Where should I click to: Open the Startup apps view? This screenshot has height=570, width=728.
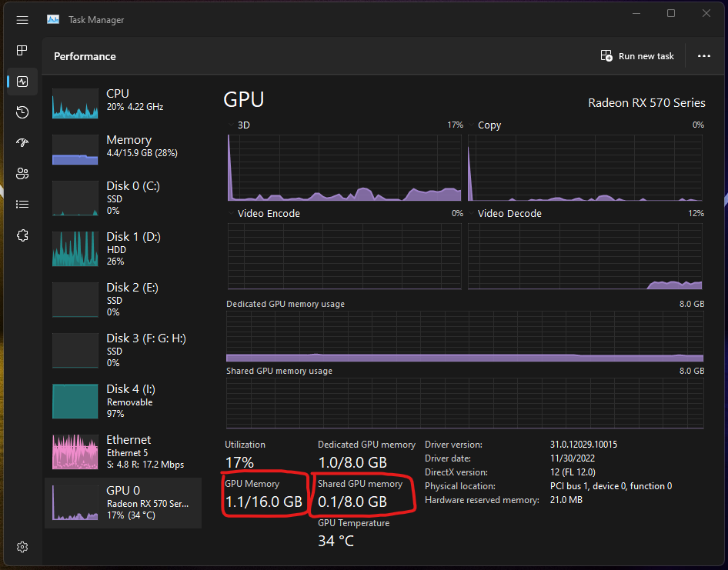[x=22, y=142]
